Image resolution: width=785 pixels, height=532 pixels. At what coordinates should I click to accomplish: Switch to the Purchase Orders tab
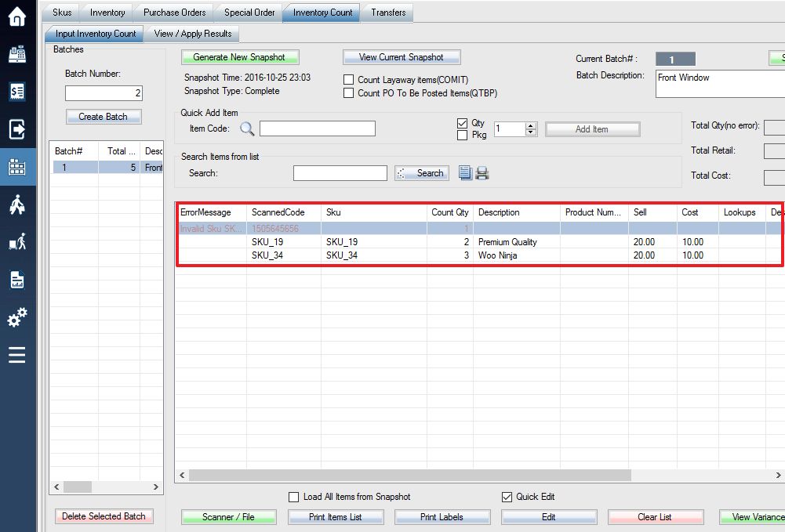[174, 13]
